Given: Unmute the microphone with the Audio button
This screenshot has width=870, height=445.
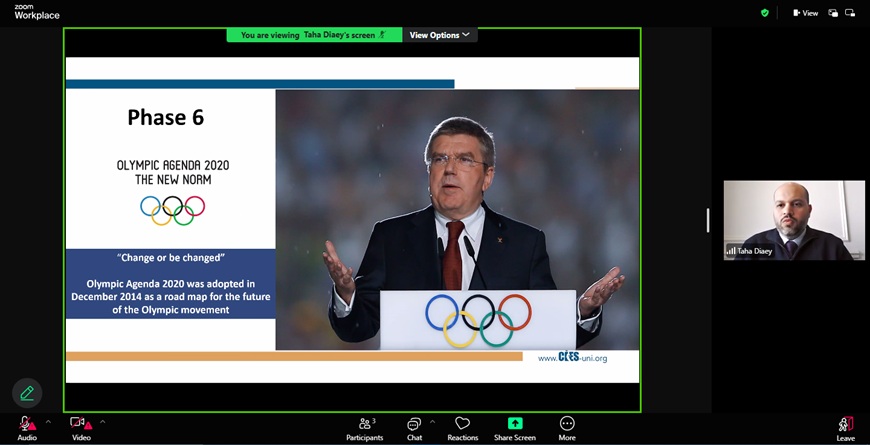Looking at the screenshot, I should pos(26,427).
